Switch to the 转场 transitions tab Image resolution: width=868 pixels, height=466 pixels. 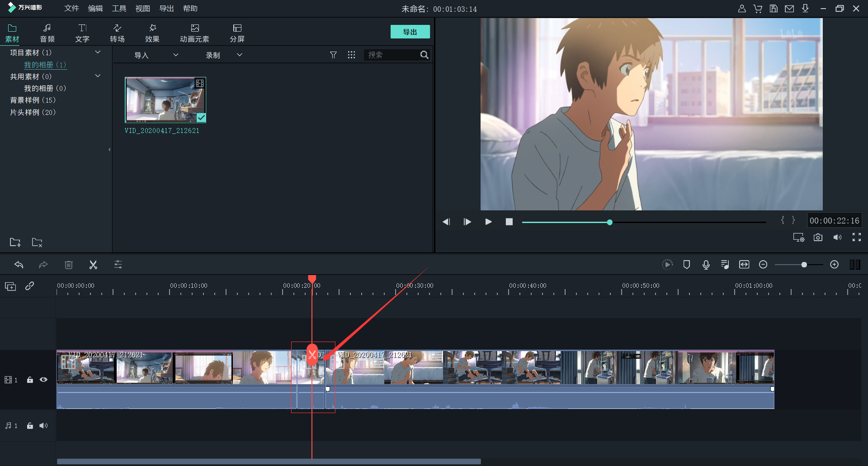(117, 33)
